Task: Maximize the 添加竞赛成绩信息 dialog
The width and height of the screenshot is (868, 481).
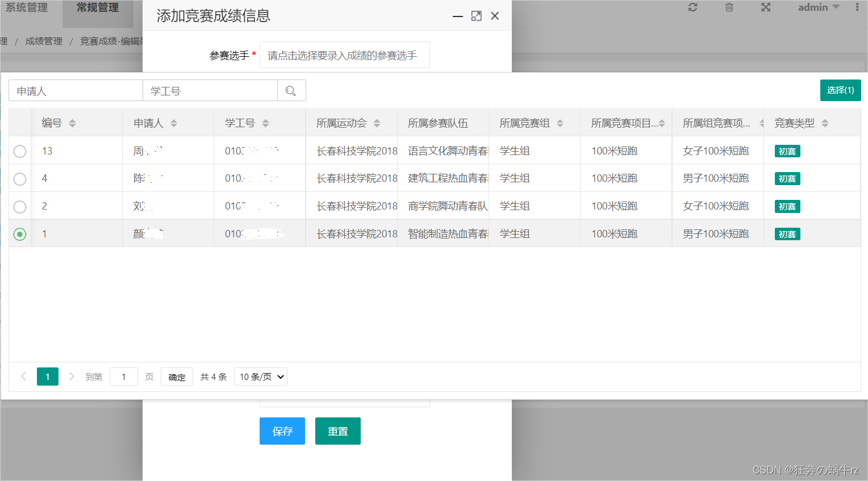Action: tap(477, 16)
